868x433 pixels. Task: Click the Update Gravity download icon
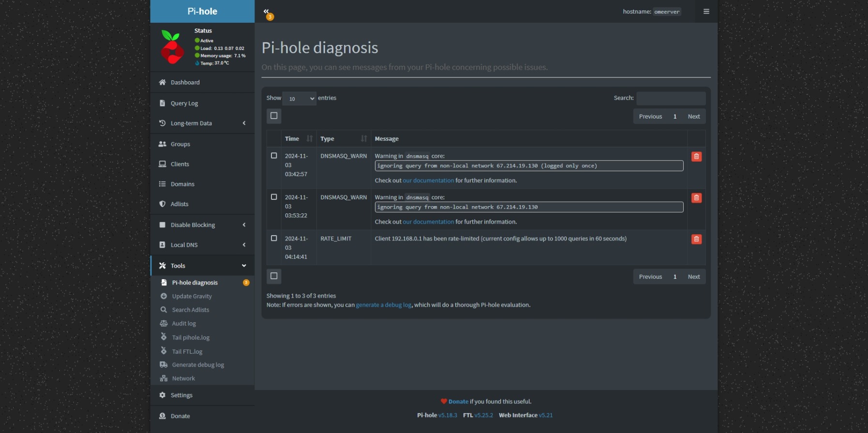(x=164, y=296)
